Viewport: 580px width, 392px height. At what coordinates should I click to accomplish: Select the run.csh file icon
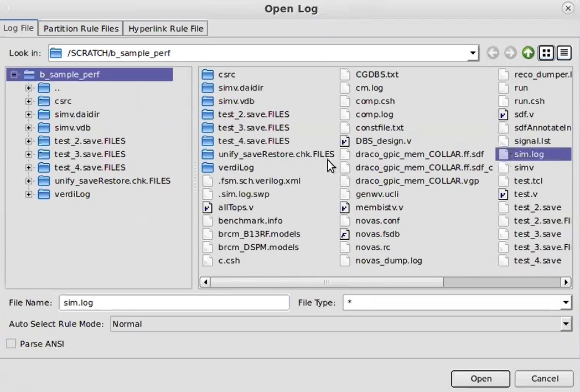[x=504, y=101]
